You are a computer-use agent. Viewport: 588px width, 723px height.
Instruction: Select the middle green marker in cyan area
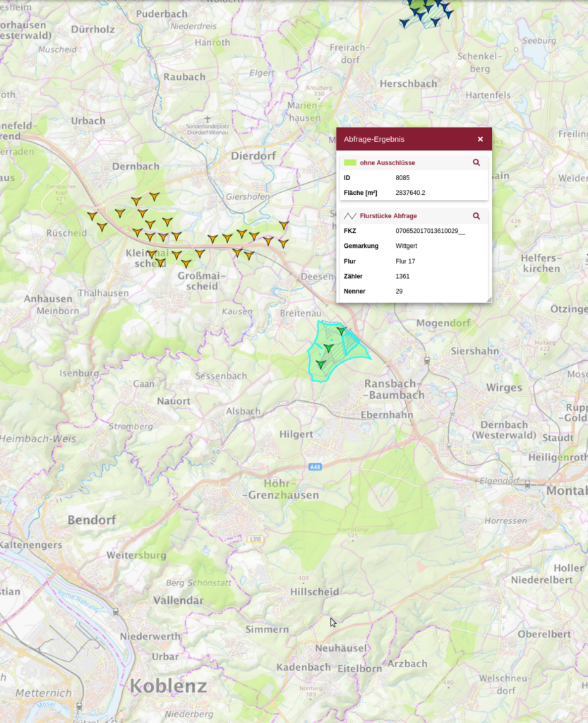[x=328, y=347]
